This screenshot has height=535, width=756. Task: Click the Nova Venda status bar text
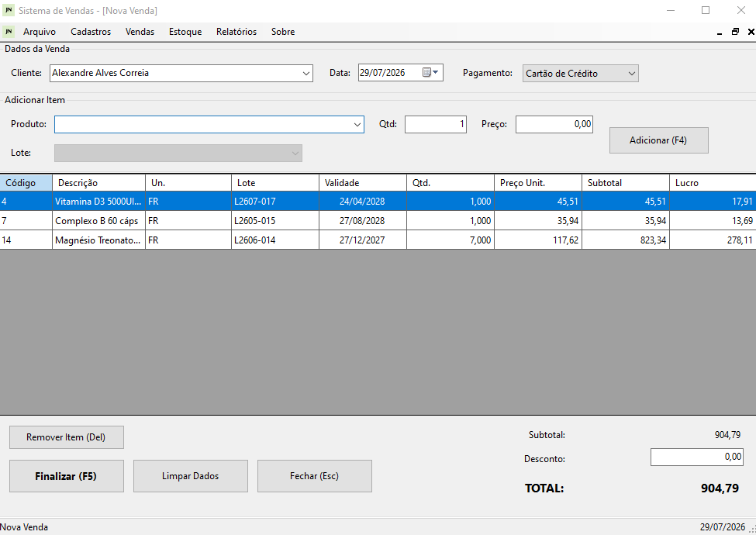[24, 527]
